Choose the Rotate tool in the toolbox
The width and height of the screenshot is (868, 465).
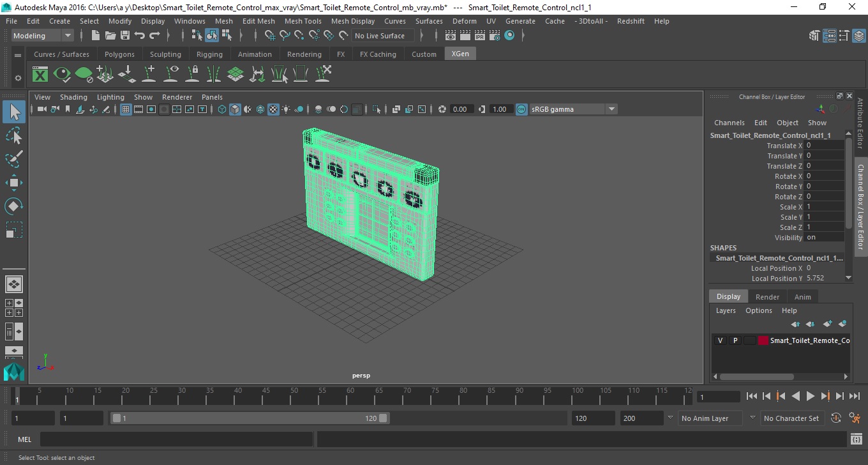coord(14,206)
